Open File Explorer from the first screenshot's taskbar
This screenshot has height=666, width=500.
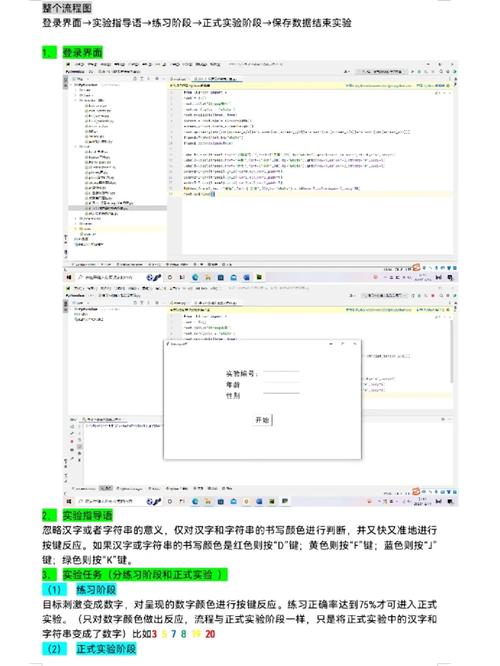(208, 277)
